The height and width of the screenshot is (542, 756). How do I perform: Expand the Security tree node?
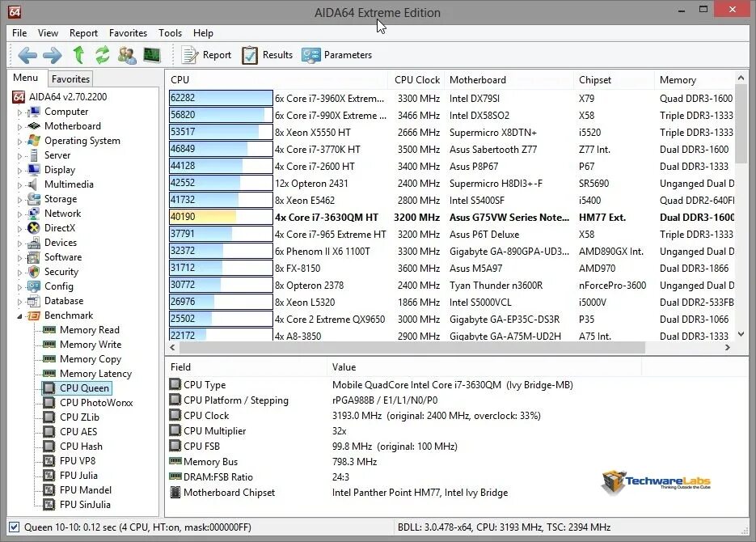click(19, 273)
